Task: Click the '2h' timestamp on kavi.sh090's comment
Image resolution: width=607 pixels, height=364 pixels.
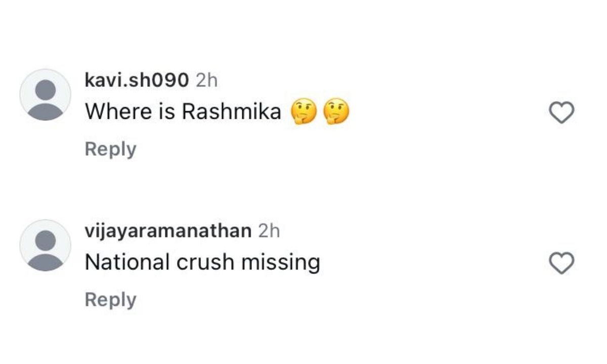Action: tap(207, 80)
